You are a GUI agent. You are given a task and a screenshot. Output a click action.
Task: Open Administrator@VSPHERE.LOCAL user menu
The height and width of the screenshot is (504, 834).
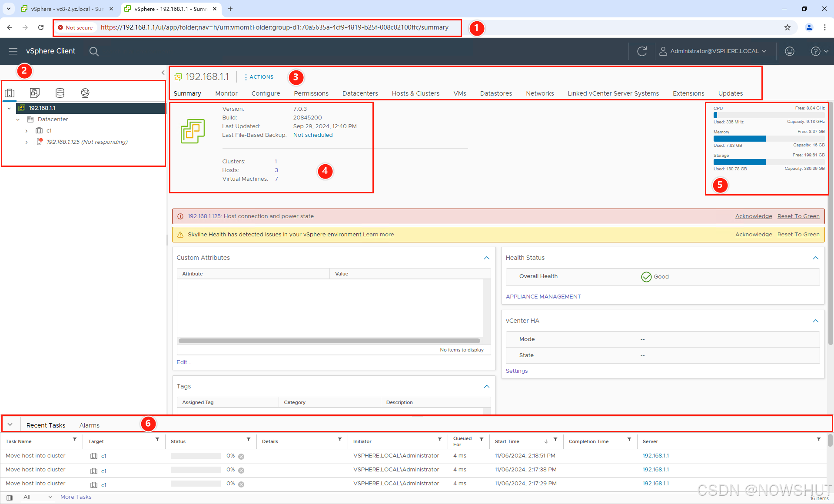[713, 51]
